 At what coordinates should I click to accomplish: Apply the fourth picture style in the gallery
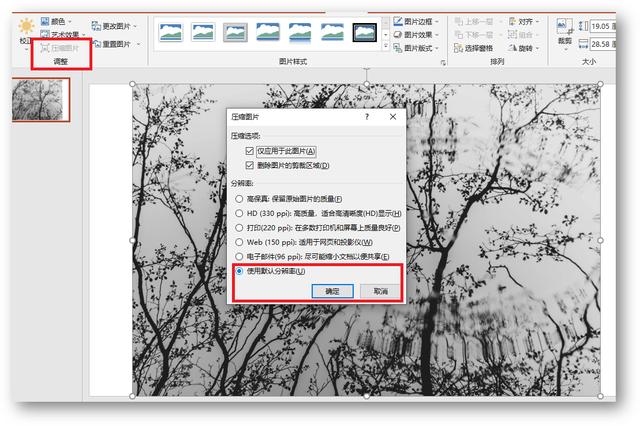click(x=268, y=32)
